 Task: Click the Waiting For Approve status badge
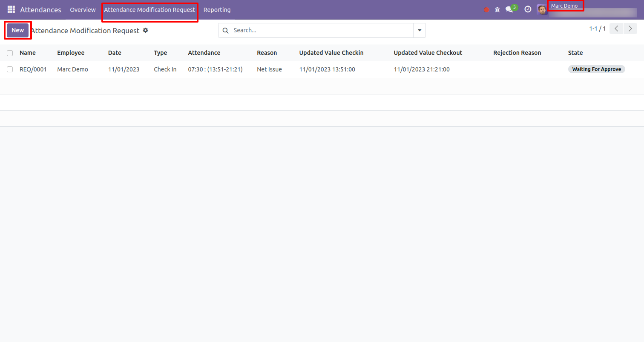click(x=596, y=69)
